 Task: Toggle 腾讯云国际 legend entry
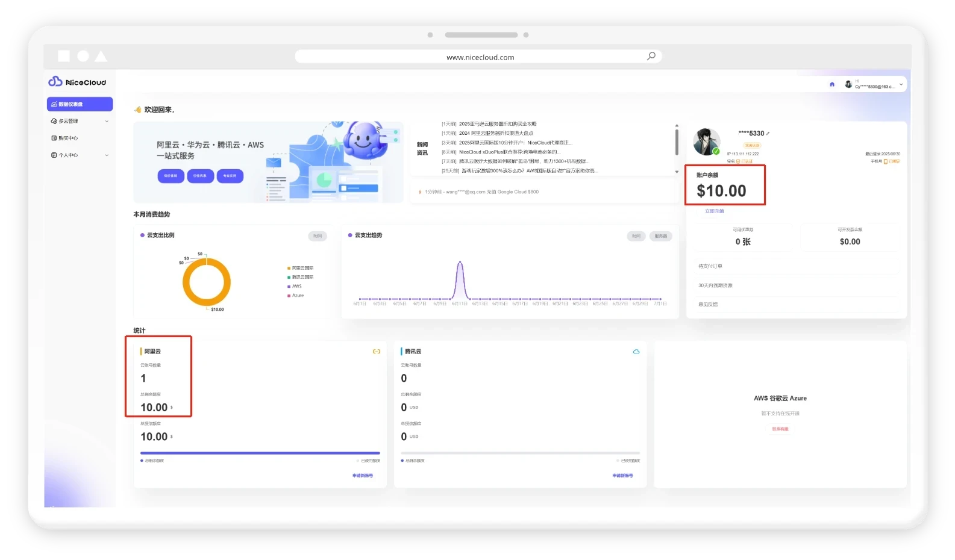301,277
